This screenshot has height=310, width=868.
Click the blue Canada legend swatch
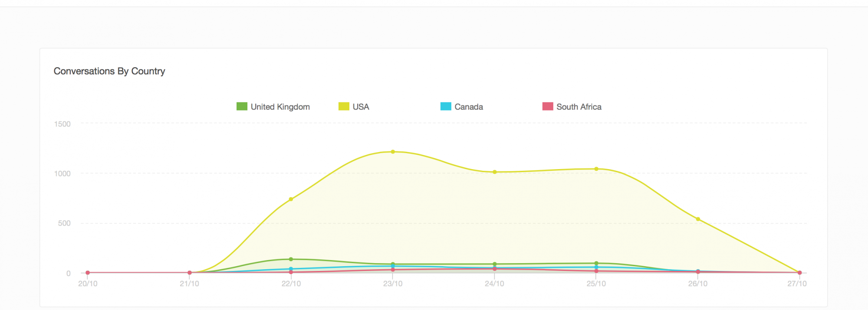point(446,106)
